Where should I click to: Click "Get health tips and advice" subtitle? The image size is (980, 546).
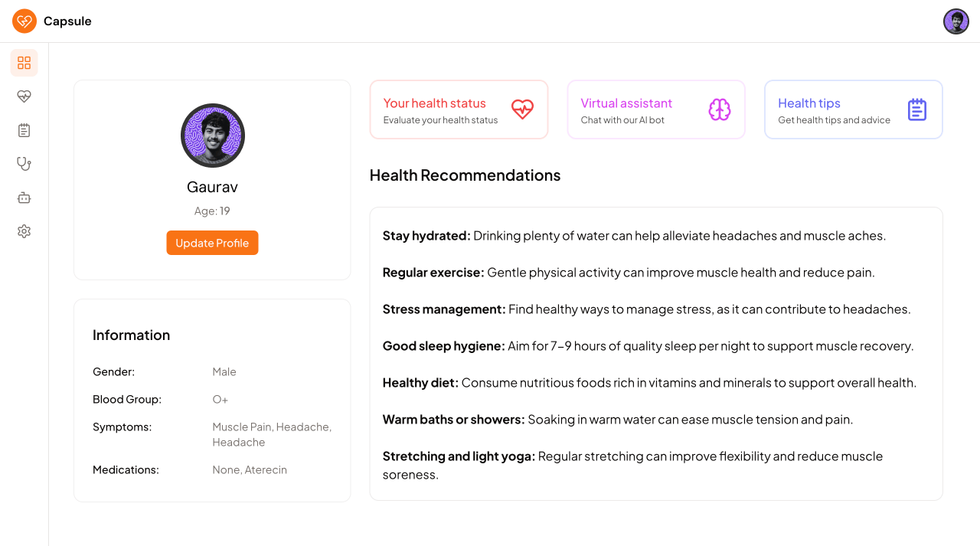click(x=834, y=120)
